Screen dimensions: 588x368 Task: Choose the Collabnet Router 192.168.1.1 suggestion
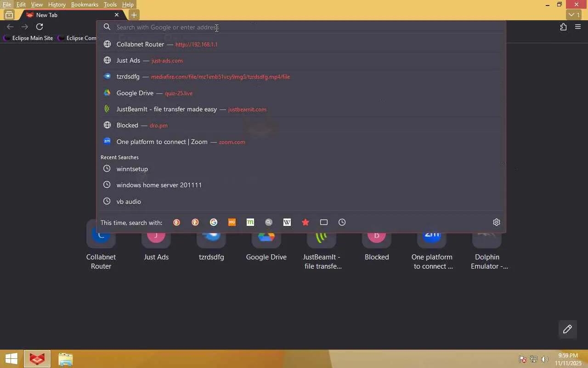301,44
